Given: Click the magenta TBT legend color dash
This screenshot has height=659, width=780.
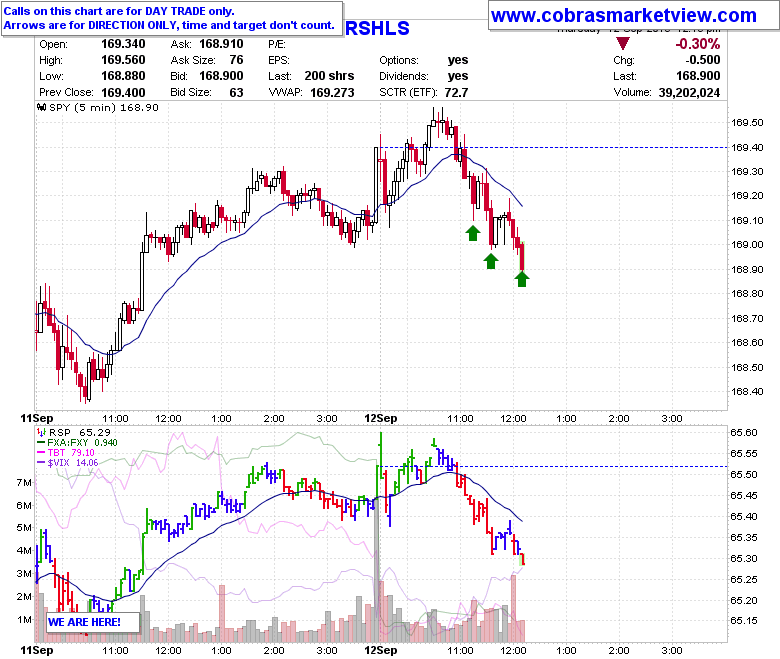Looking at the screenshot, I should [x=41, y=453].
